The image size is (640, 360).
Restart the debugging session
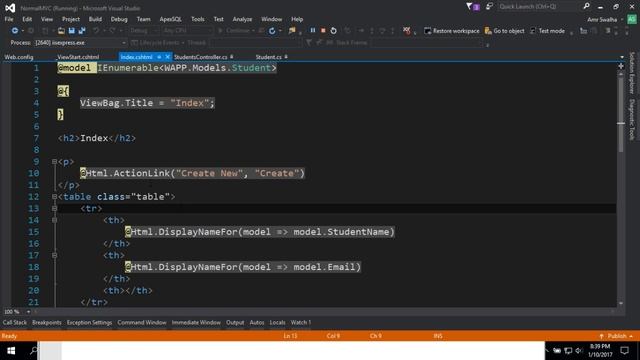pos(333,31)
